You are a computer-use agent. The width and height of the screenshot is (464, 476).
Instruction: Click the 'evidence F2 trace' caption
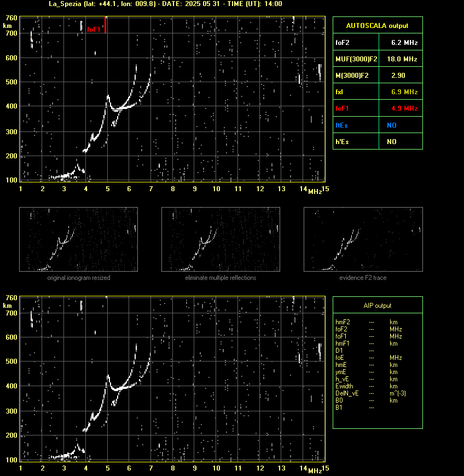(363, 278)
